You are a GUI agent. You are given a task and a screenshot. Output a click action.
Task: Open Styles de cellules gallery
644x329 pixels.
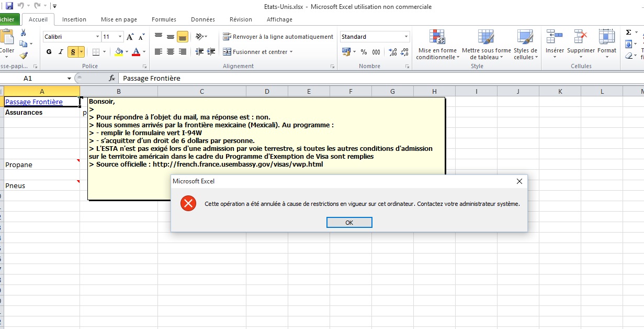point(525,45)
